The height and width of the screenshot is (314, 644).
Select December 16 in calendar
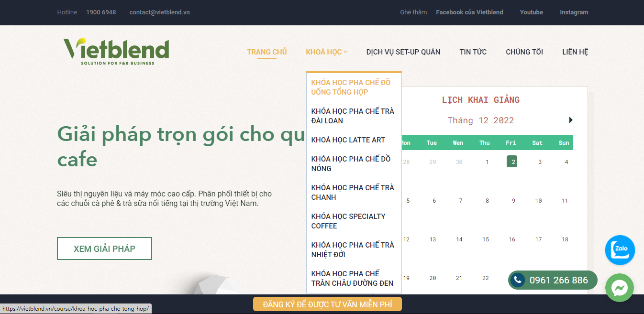pos(512,239)
